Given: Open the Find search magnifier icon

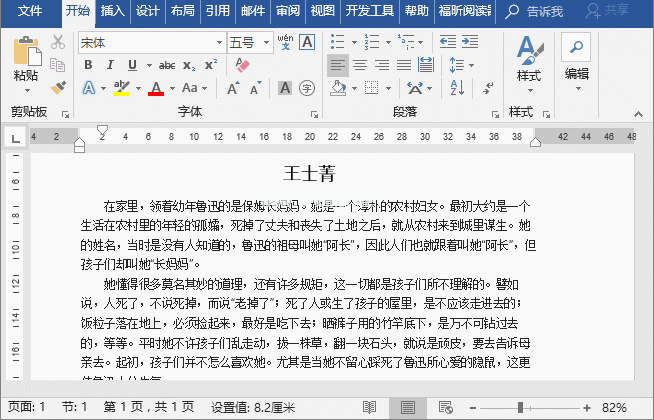Looking at the screenshot, I should point(576,47).
